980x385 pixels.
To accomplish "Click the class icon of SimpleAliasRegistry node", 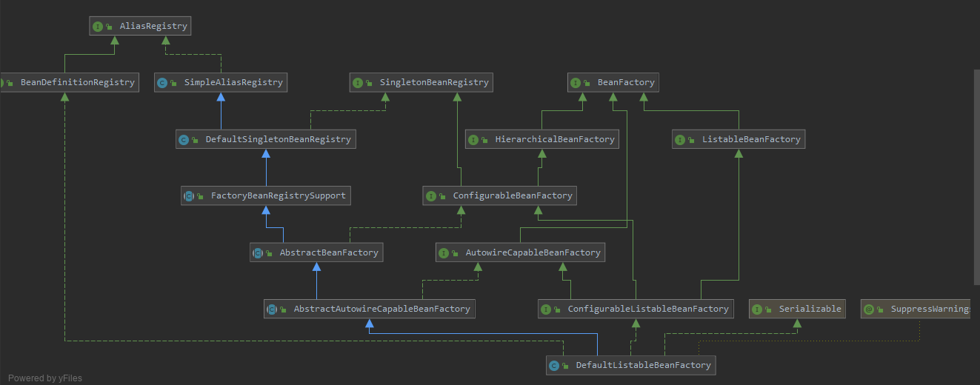I will coord(162,83).
